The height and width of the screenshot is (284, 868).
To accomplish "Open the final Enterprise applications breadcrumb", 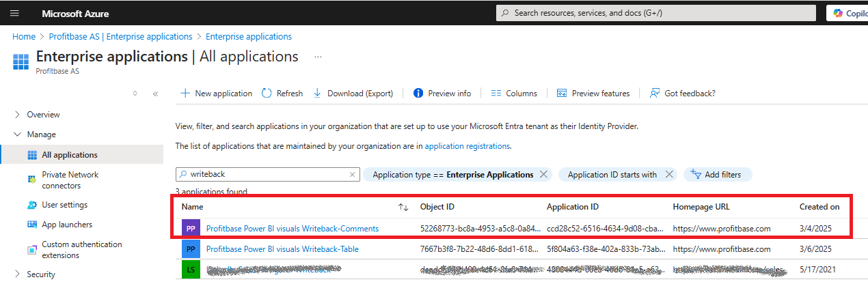I will coord(249,36).
